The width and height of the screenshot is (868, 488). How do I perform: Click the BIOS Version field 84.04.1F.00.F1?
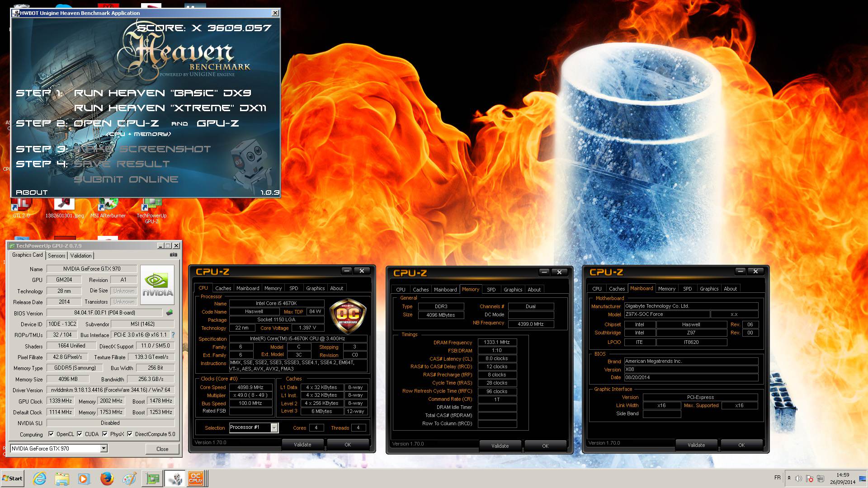(104, 313)
